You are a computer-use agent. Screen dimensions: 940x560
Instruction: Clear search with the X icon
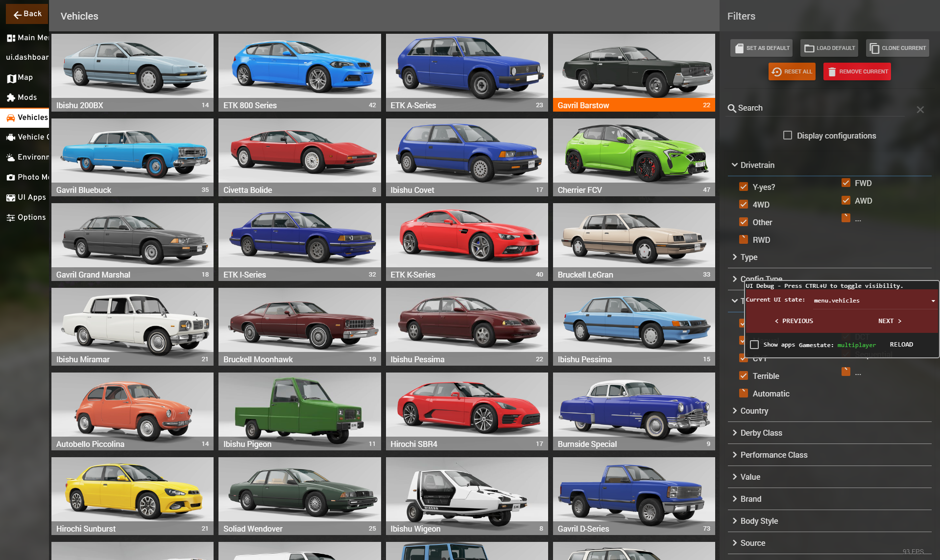(920, 110)
